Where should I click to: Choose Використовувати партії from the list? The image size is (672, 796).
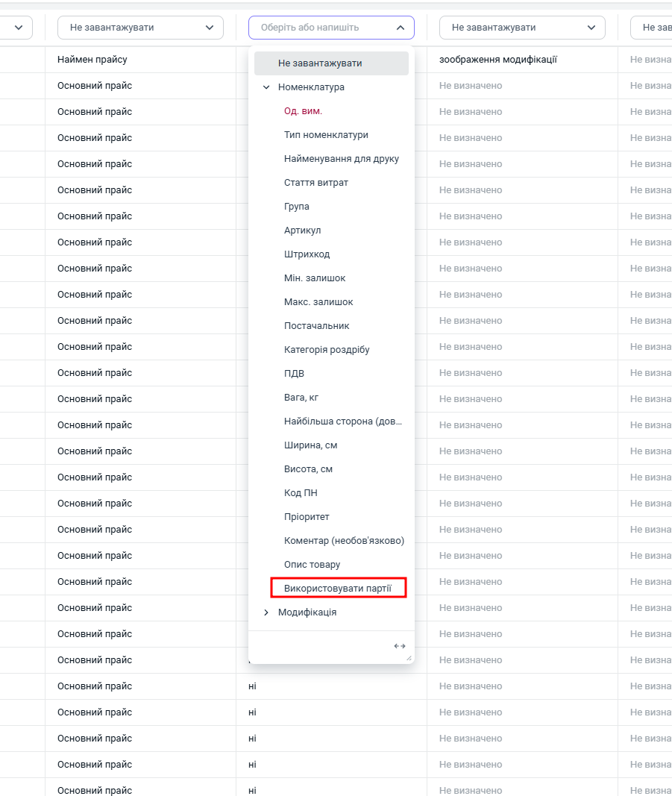339,589
